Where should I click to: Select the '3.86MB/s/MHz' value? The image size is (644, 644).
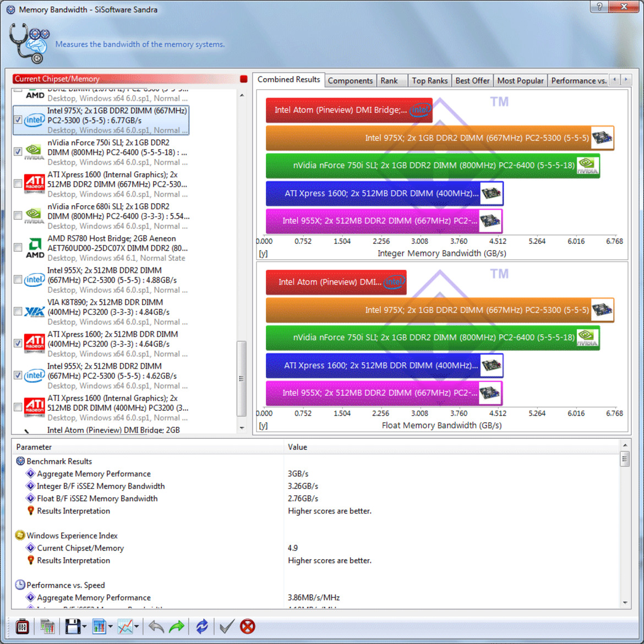[x=314, y=598]
